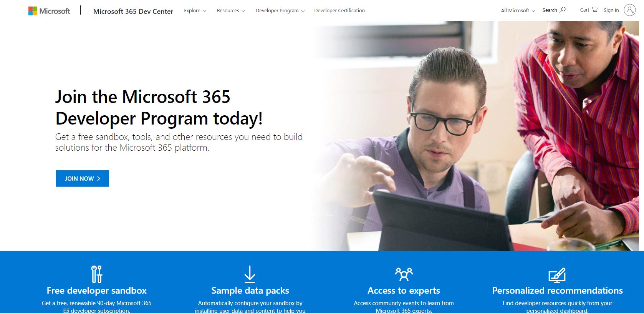Expand the Resources dropdown menu
The image size is (644, 314).
tap(230, 11)
